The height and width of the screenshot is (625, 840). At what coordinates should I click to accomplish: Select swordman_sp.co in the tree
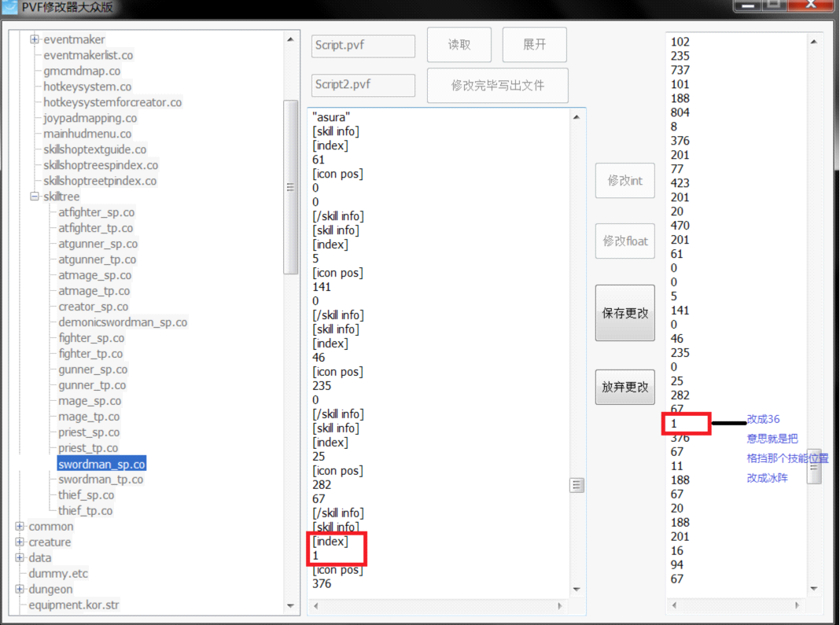tap(101, 464)
